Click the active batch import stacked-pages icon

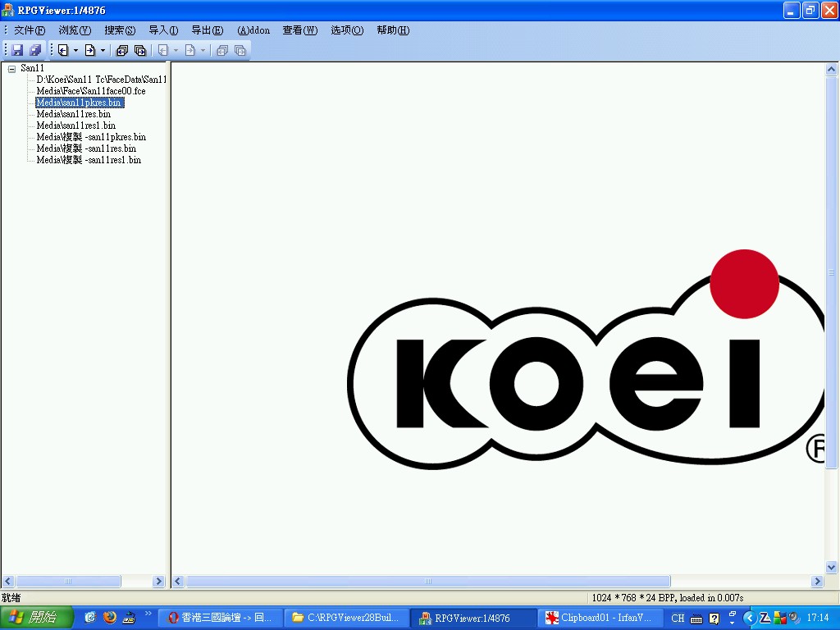(122, 50)
